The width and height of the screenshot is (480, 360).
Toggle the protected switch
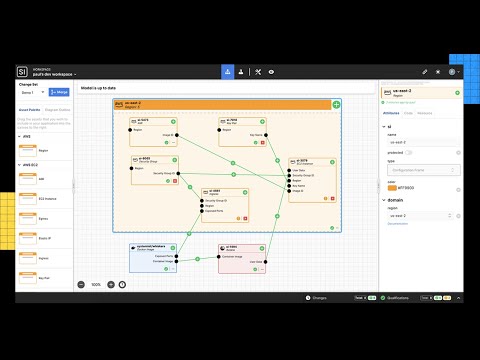[408, 153]
